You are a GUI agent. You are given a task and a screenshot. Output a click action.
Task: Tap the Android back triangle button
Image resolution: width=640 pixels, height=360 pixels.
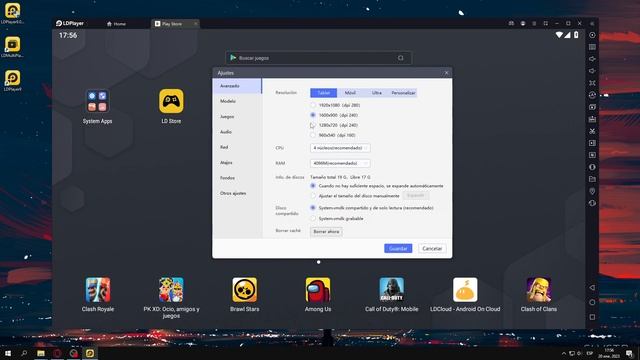tap(592, 287)
